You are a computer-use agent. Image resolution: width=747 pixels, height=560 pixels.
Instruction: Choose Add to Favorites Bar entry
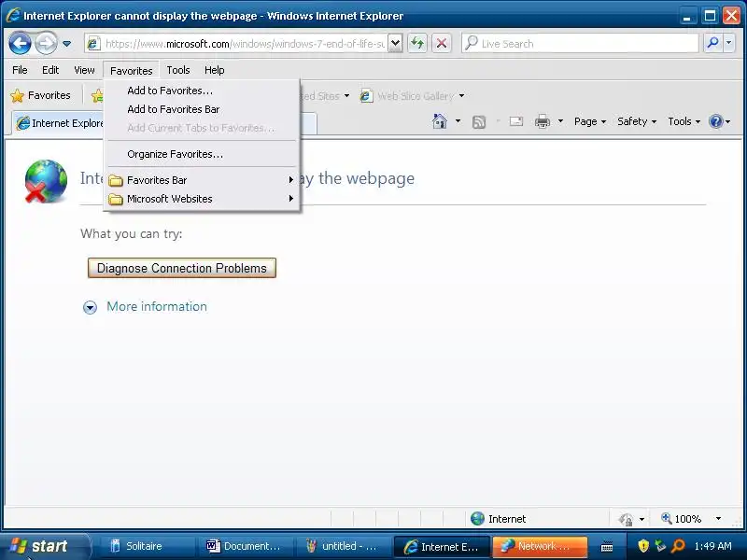202,109
